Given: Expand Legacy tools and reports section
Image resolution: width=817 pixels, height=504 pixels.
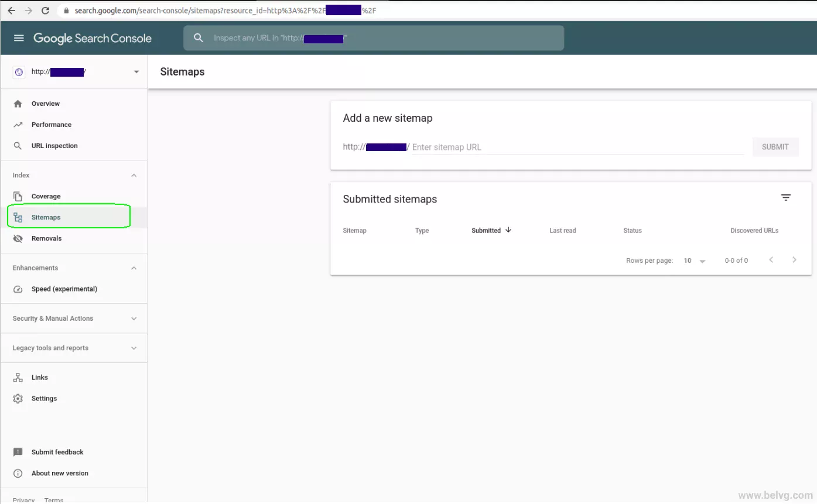Looking at the screenshot, I should pos(134,348).
